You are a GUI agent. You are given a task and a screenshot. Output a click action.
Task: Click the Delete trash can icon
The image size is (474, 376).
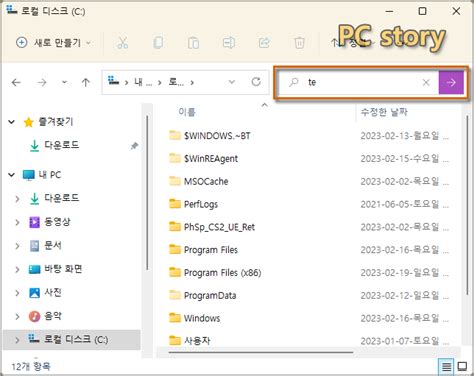pyautogui.click(x=299, y=43)
